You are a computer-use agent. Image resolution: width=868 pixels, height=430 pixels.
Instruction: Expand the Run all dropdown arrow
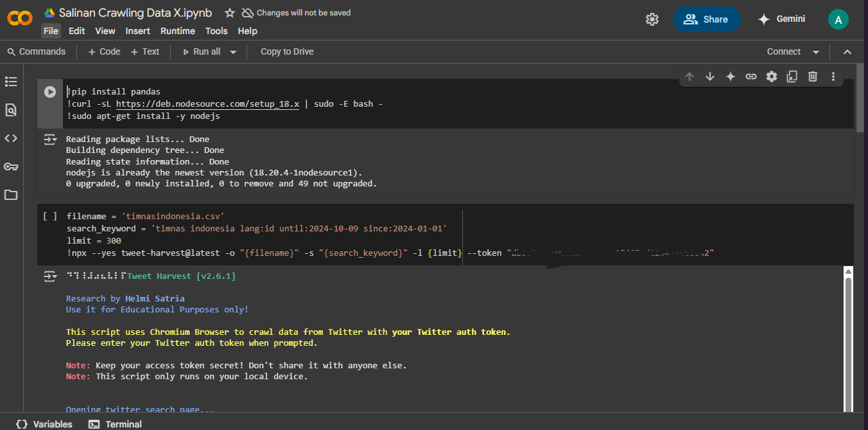click(233, 52)
